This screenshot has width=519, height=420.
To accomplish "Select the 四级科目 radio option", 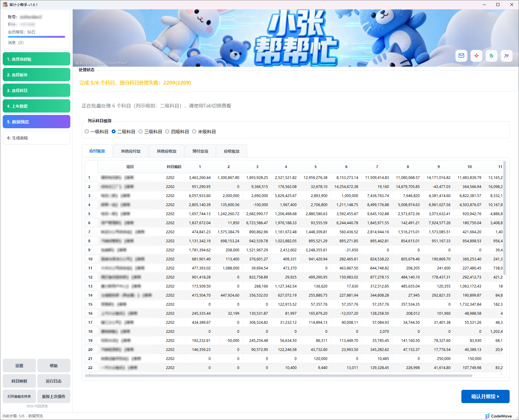I will click(167, 132).
